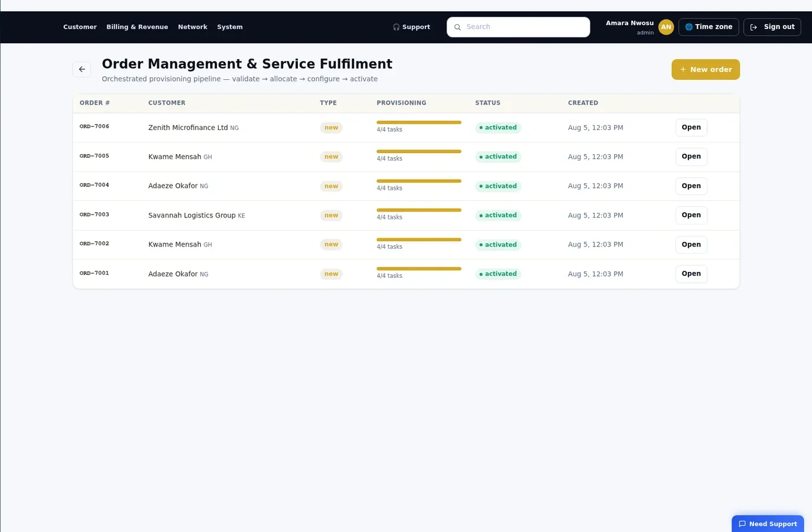Click the Need Support chat button
Screen dimensions: 812x532
(768, 524)
